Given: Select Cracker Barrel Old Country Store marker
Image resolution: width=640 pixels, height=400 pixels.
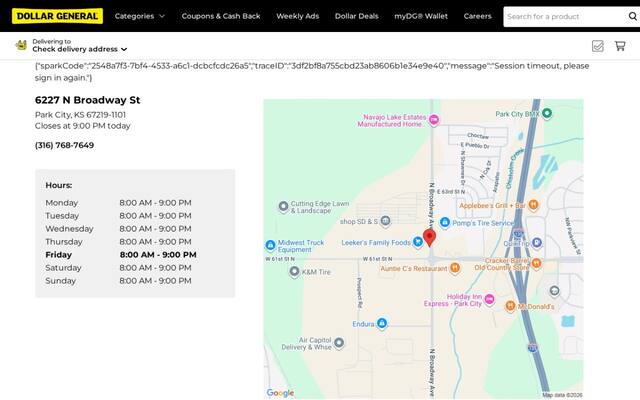Looking at the screenshot, I should (x=536, y=263).
